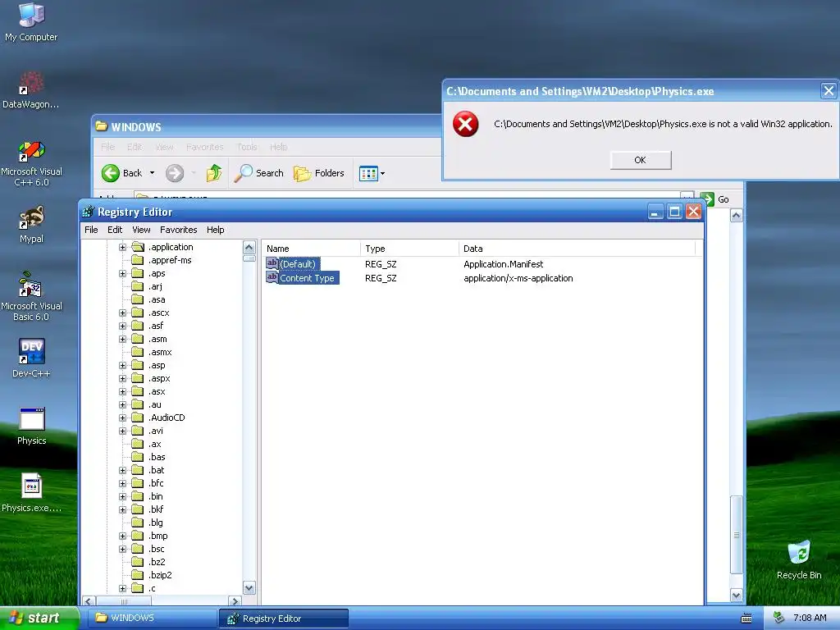Open the Start menu
The image size is (840, 630).
point(39,619)
